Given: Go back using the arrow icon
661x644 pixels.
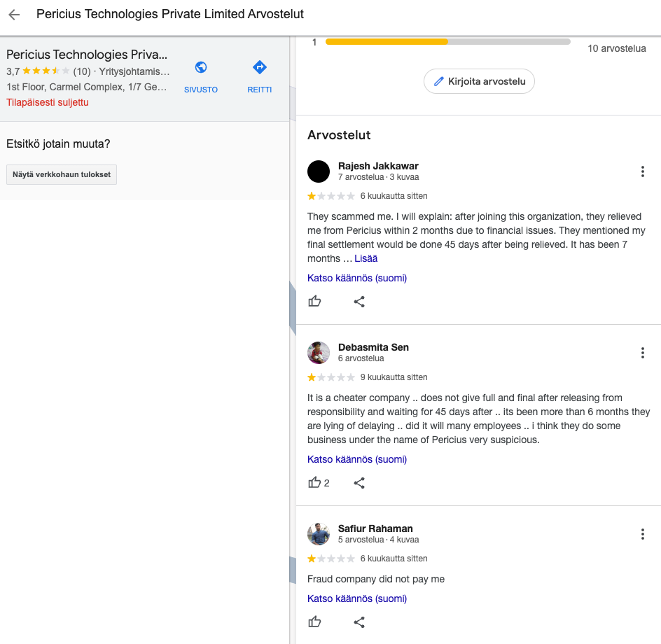Looking at the screenshot, I should 14,15.
